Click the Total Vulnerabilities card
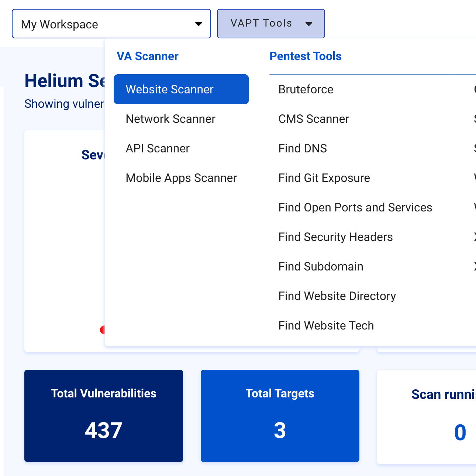The width and height of the screenshot is (476, 476). click(104, 415)
